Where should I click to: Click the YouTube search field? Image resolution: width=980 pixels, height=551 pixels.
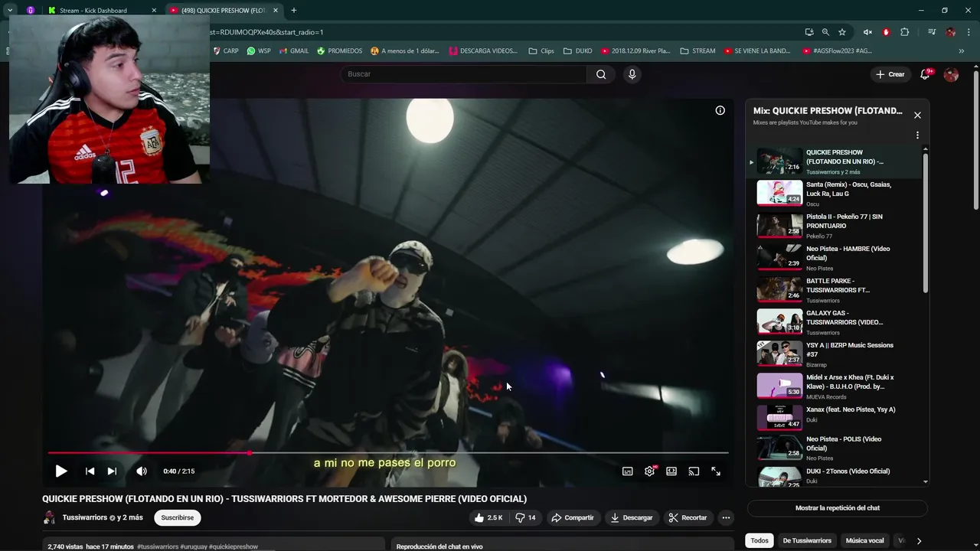(464, 74)
